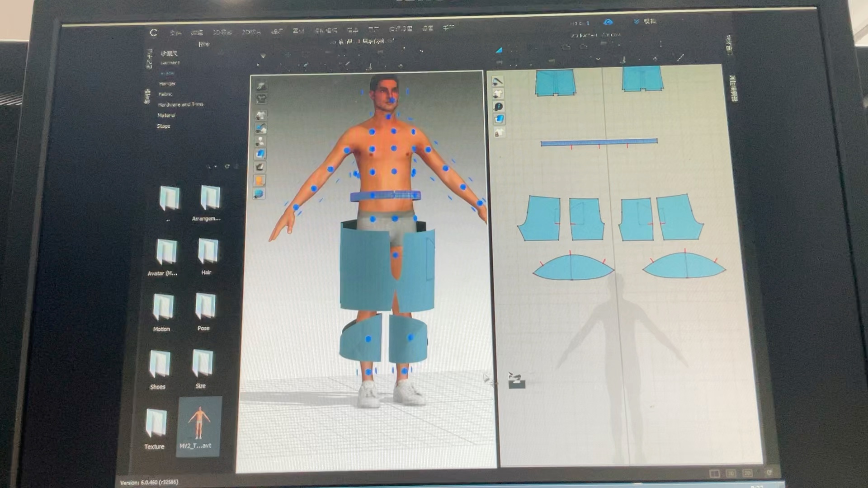
Task: Open the Shoes folder
Action: coord(159,370)
